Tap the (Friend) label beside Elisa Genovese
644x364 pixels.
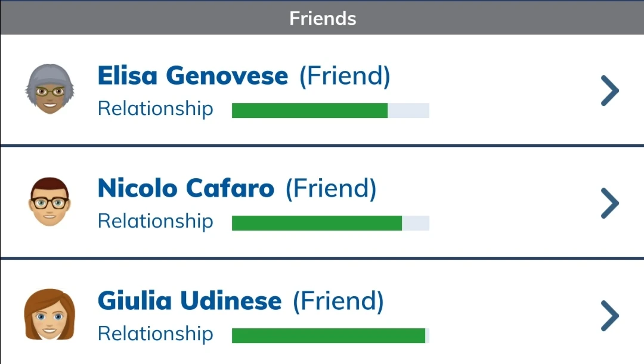pyautogui.click(x=345, y=76)
